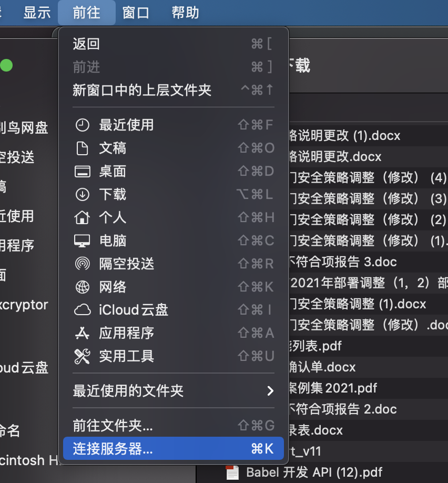The height and width of the screenshot is (483, 448).
Task: Click the cloud icon beside iCloud 云盘
Action: tap(82, 310)
